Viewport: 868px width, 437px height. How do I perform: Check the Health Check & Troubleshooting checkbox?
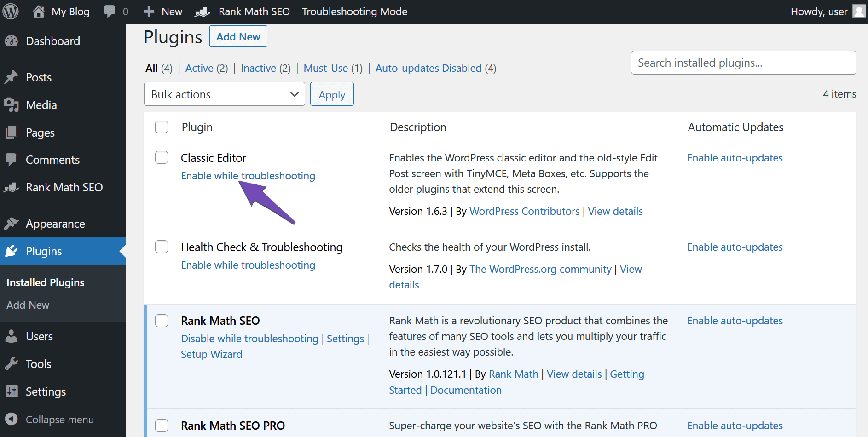162,247
